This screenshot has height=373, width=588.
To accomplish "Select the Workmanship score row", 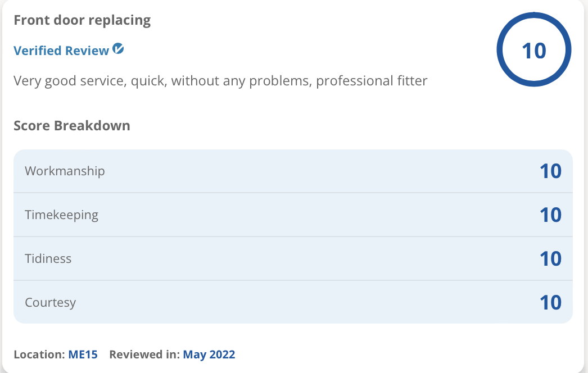I will coord(293,171).
